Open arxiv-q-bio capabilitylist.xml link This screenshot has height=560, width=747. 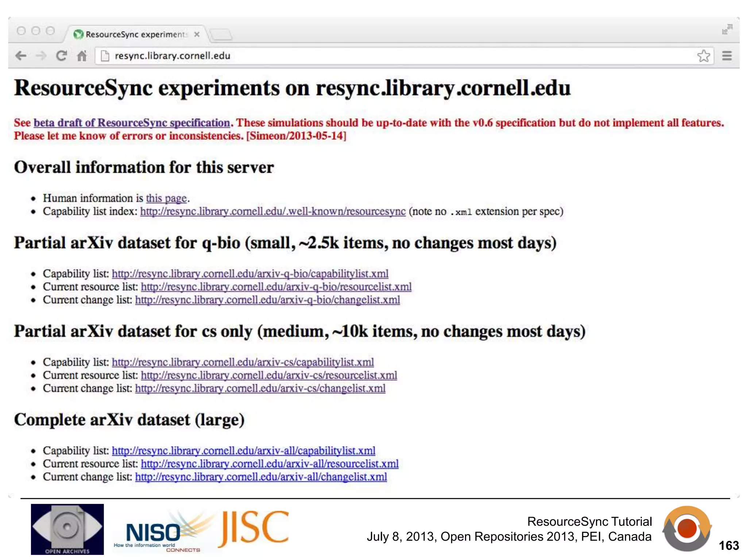point(250,274)
